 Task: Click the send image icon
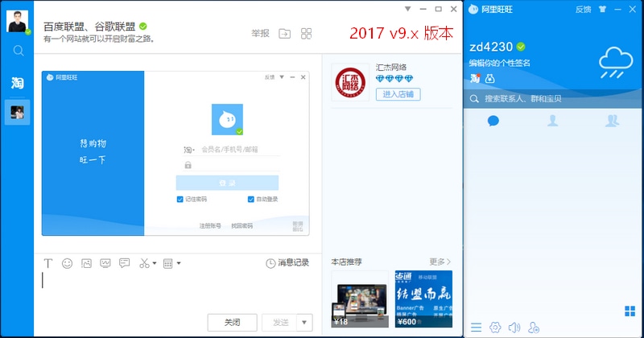(x=86, y=263)
